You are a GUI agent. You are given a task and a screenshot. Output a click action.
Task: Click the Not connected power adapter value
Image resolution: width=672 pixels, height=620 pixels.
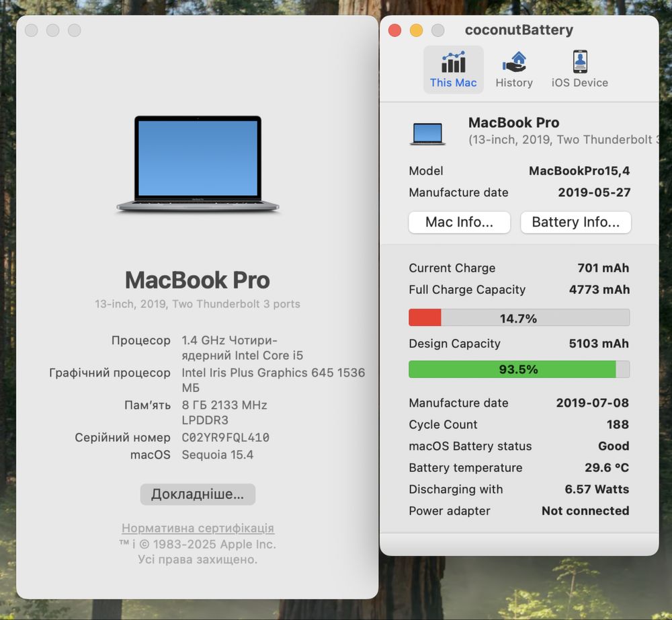(585, 511)
